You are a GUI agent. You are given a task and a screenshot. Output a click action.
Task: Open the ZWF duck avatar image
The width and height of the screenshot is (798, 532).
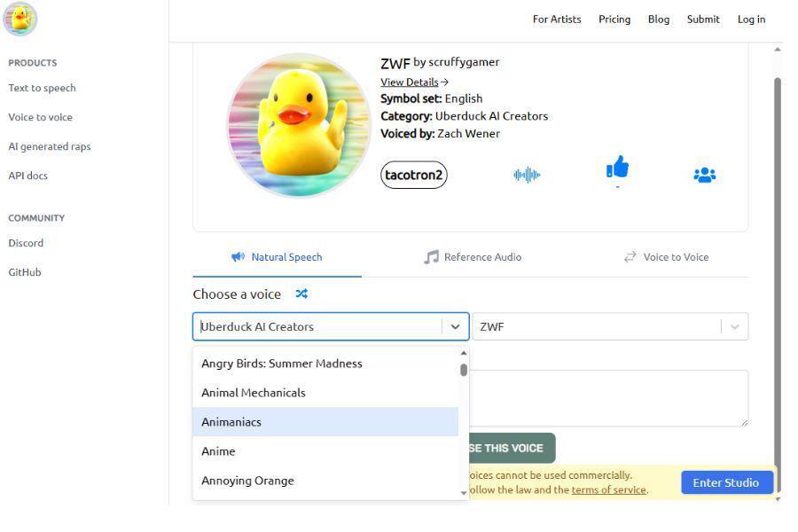pos(300,125)
